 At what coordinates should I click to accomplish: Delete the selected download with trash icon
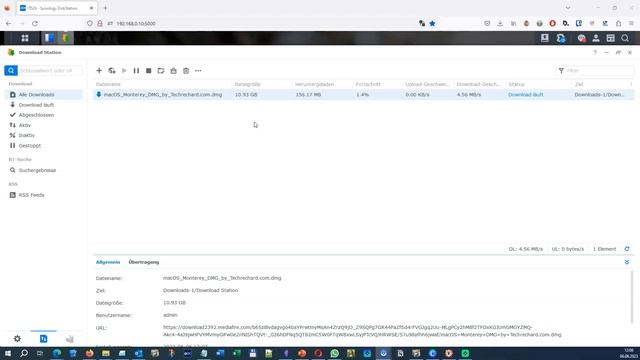tap(186, 71)
